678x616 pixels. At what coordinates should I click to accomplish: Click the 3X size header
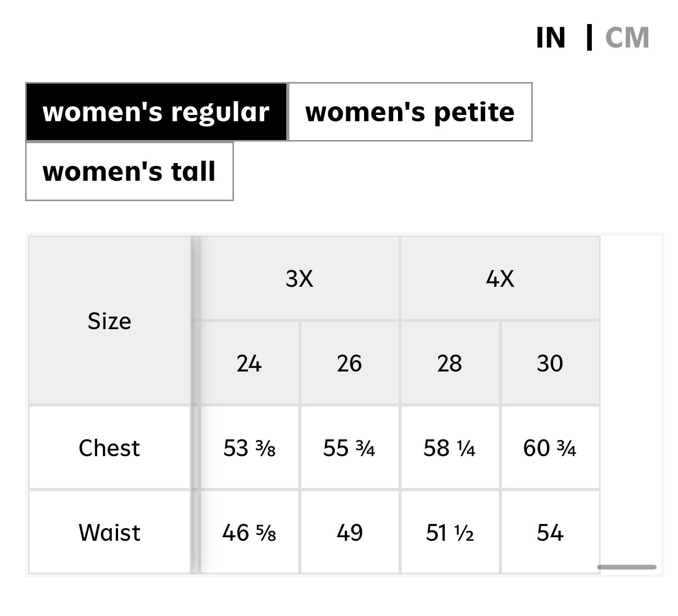(300, 278)
